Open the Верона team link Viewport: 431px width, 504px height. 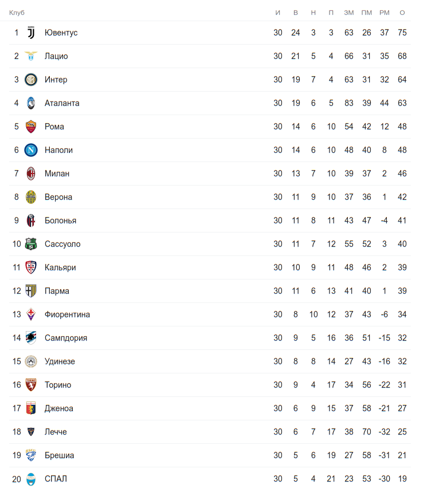[58, 197]
